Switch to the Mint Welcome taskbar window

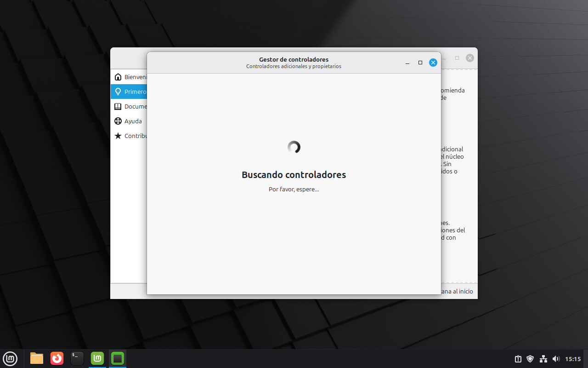pyautogui.click(x=97, y=358)
